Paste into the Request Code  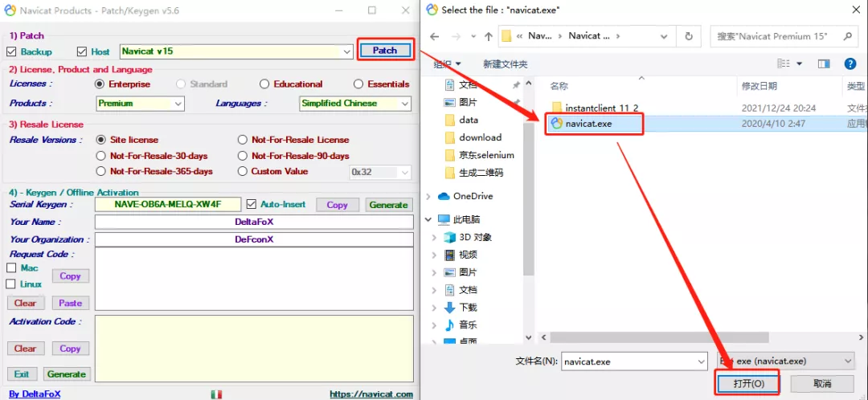pos(70,303)
